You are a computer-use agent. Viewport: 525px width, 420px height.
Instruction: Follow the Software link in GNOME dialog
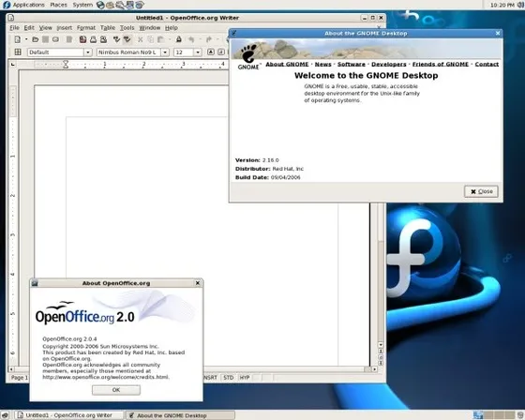click(352, 64)
